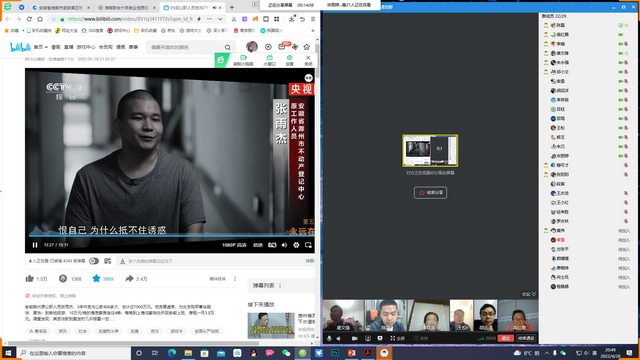This screenshot has width=640, height=360.
Task: Open a new browser tab
Action: [232, 7]
